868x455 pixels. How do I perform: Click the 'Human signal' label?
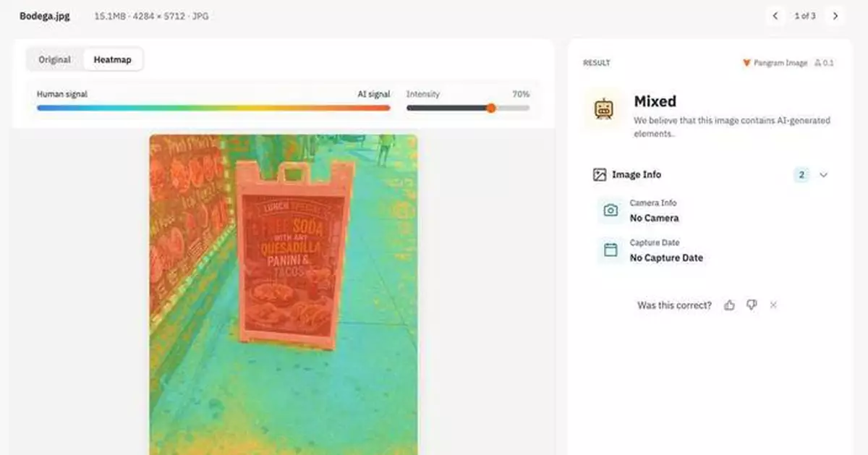(x=62, y=94)
